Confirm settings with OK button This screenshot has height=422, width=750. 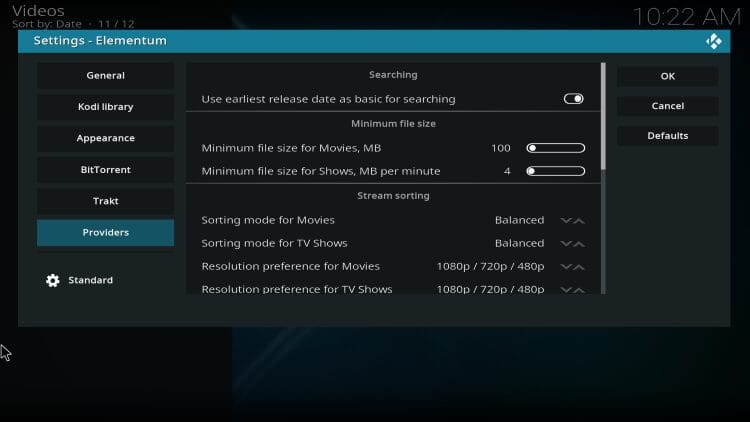coord(668,76)
